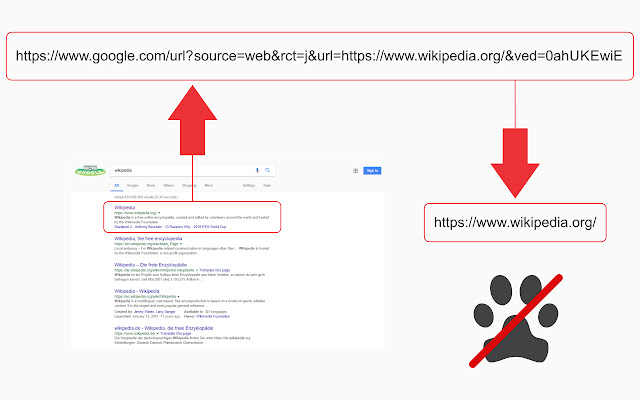Open 'Wikipedia, the free encyclopedia' result

click(148, 238)
